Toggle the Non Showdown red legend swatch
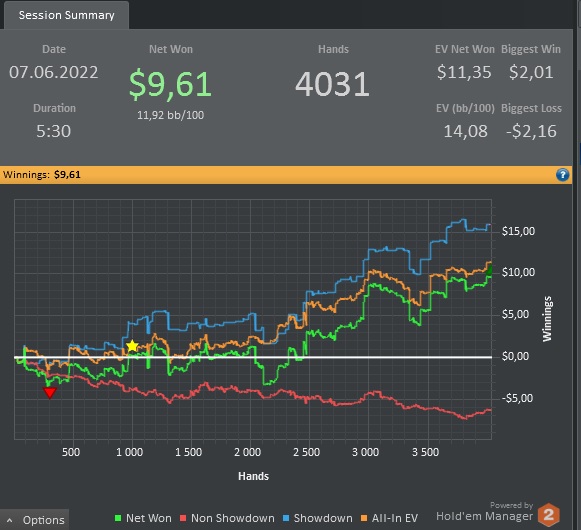Viewport: 581px width, 530px height. coord(183,518)
